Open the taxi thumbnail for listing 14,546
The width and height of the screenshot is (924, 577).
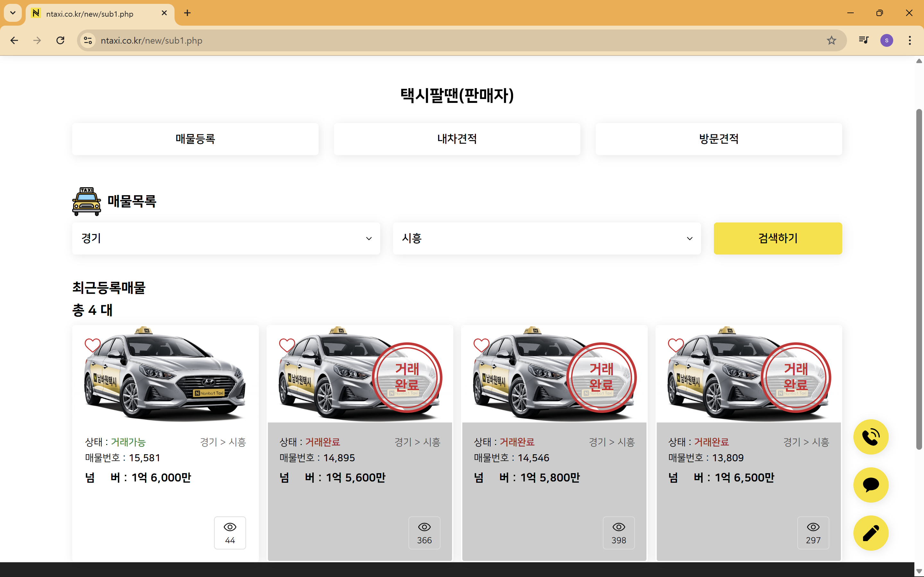tap(554, 376)
